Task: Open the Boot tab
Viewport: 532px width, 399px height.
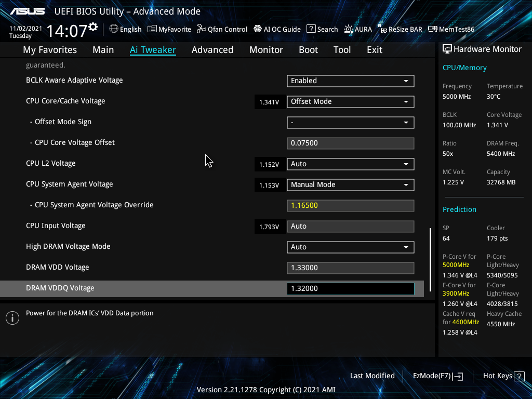Action: click(309, 50)
